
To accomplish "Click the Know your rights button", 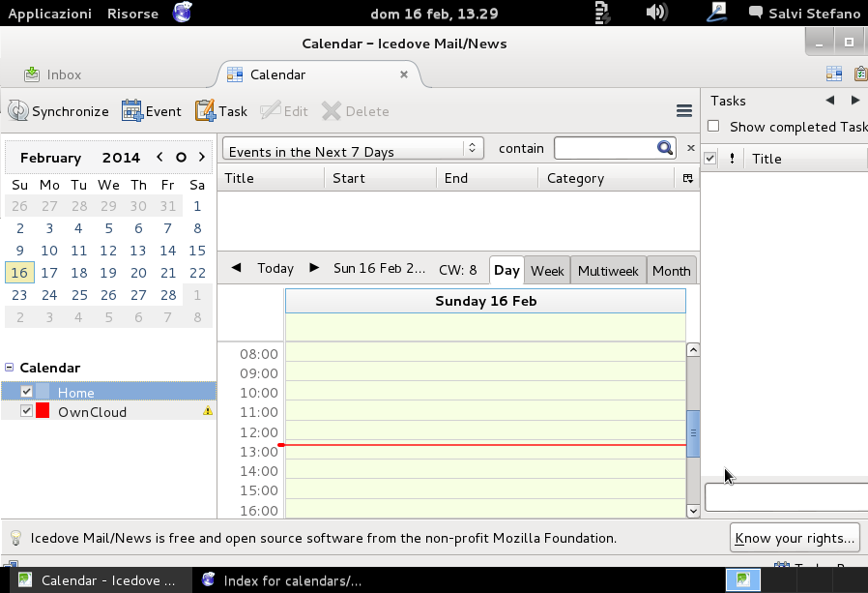I will point(795,538).
